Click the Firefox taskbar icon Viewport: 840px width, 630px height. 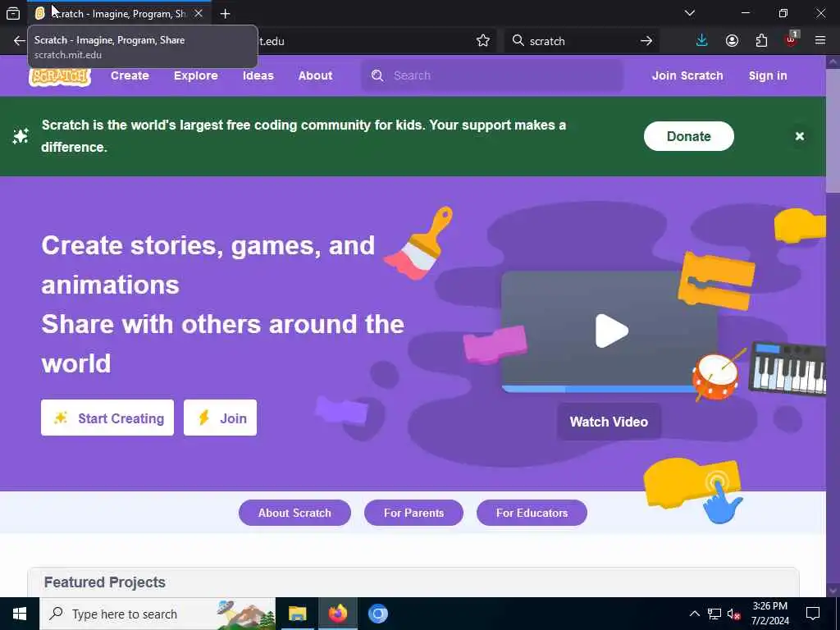(337, 614)
